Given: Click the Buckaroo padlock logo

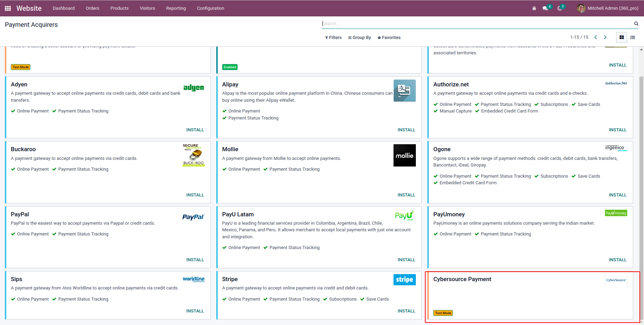Looking at the screenshot, I should (194, 155).
